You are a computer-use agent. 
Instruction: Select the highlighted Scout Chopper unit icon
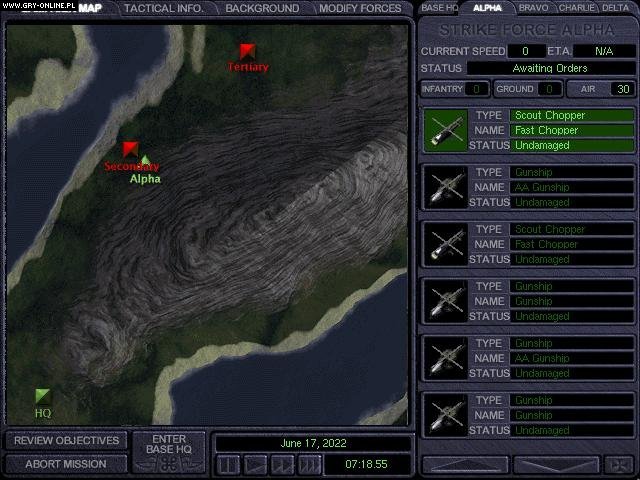click(445, 130)
